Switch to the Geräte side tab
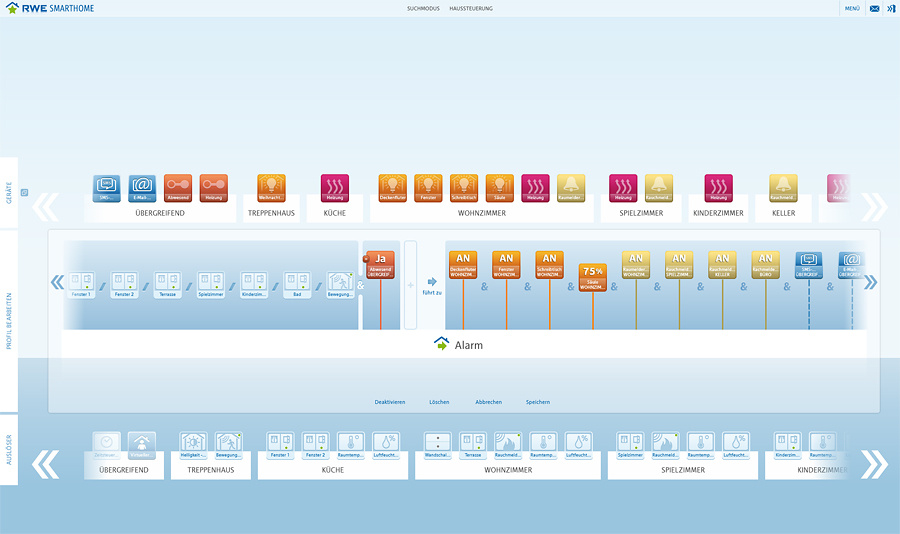This screenshot has height=534, width=900. 9,192
